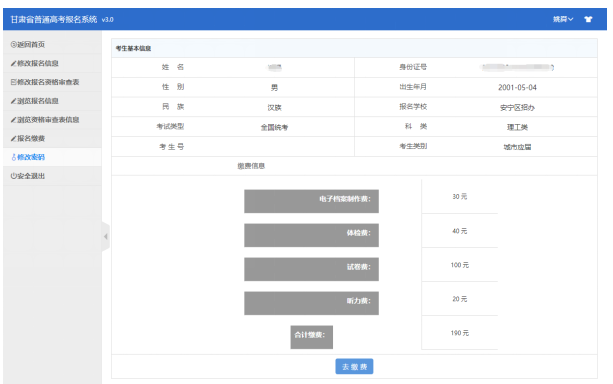The width and height of the screenshot is (613, 384).
Task: Click the 试卷费 label bar
Action: click(311, 269)
